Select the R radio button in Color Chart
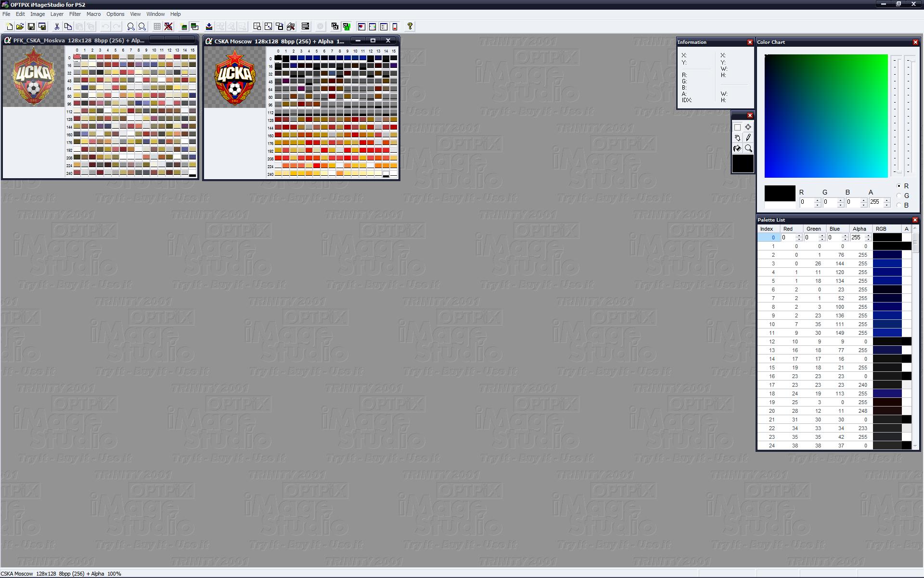 899,186
